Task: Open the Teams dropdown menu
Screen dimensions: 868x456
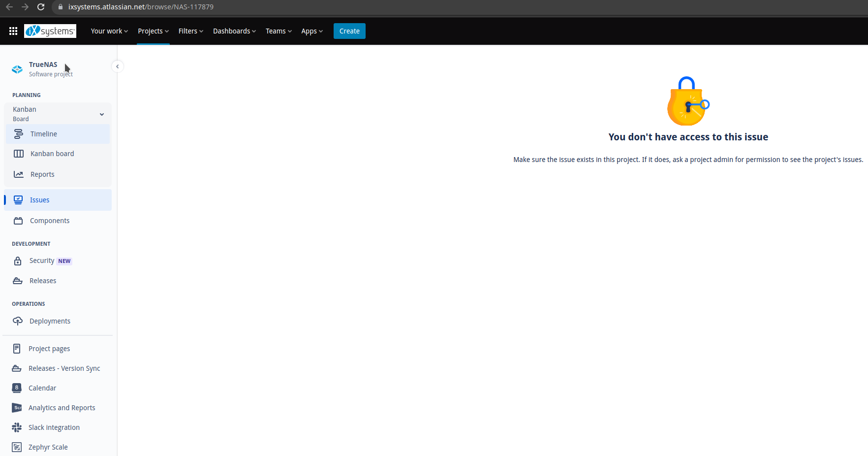Action: [279, 31]
